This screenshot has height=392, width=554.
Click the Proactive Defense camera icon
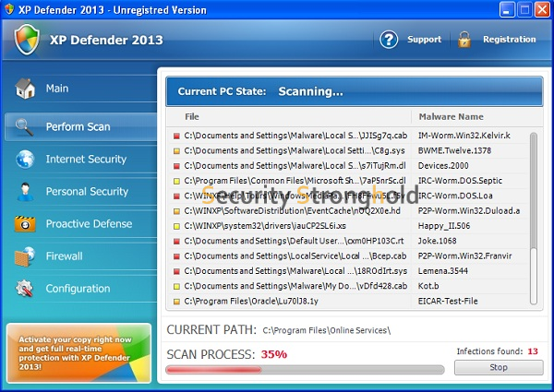pyautogui.click(x=25, y=224)
